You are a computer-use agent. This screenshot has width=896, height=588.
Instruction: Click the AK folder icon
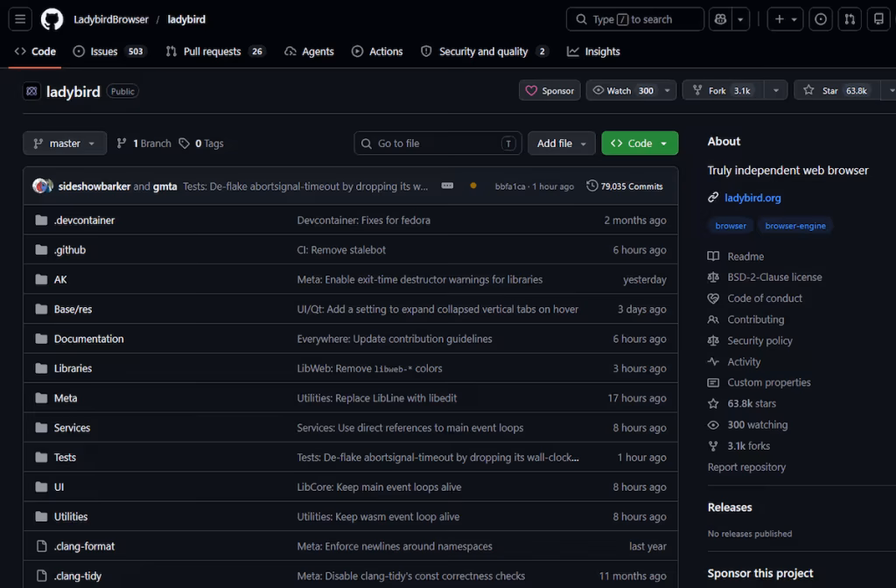point(41,279)
